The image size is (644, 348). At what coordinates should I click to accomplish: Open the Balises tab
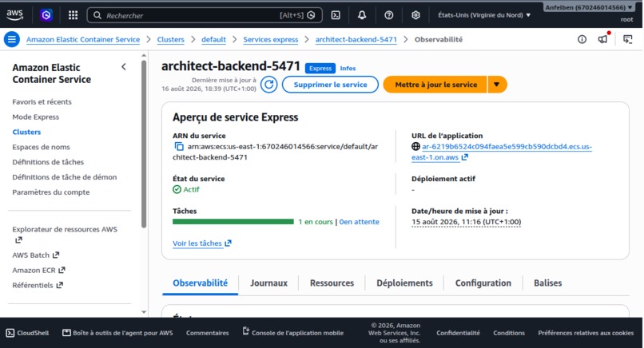coord(547,283)
